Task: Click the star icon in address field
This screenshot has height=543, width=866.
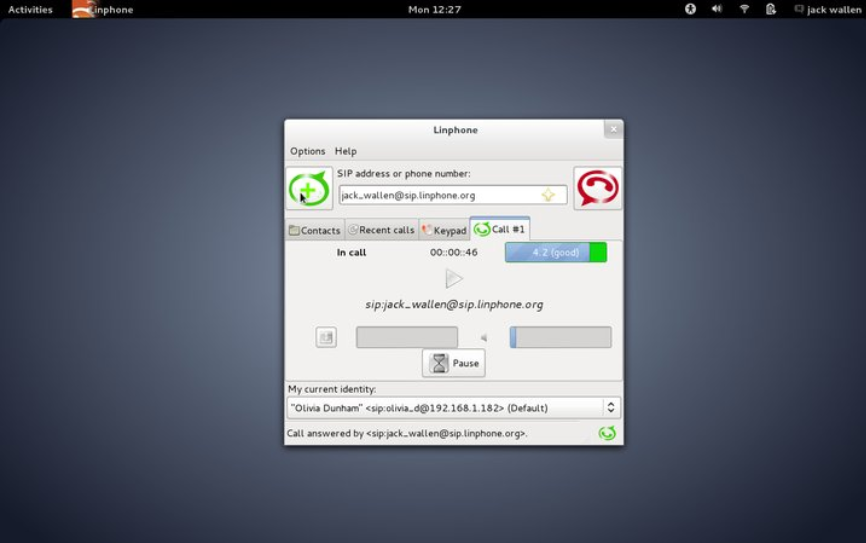Action: pyautogui.click(x=548, y=195)
